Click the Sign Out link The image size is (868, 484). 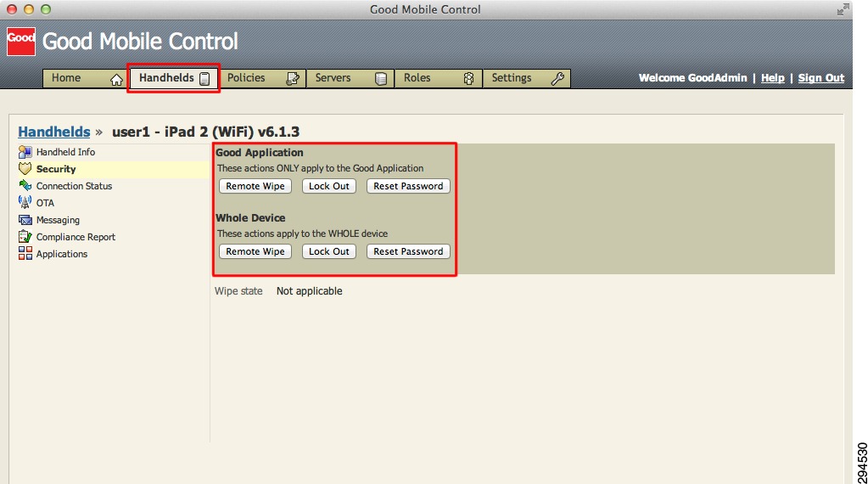pyautogui.click(x=821, y=78)
